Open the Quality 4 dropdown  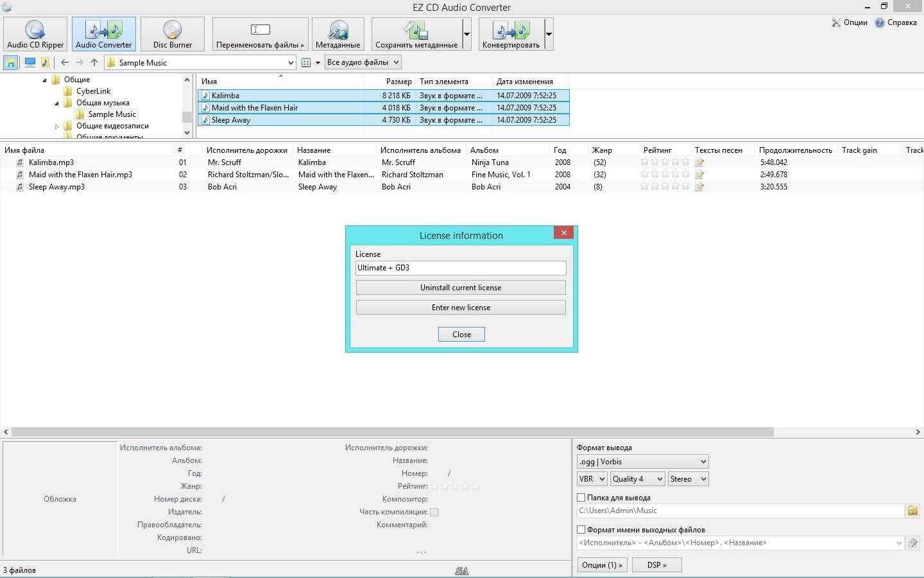637,479
